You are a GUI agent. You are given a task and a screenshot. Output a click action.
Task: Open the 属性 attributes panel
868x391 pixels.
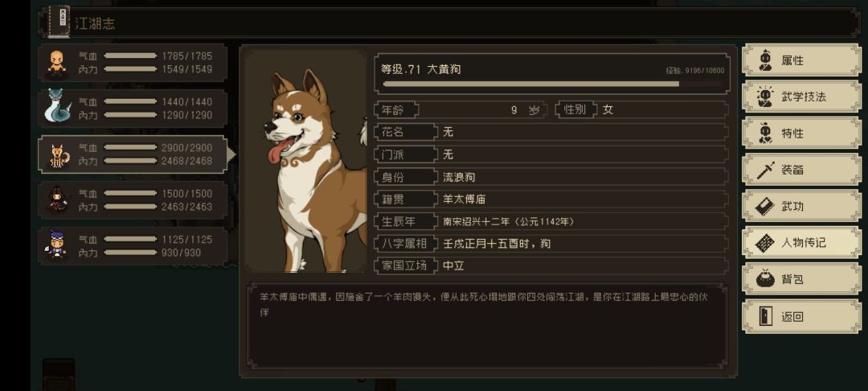(x=801, y=60)
